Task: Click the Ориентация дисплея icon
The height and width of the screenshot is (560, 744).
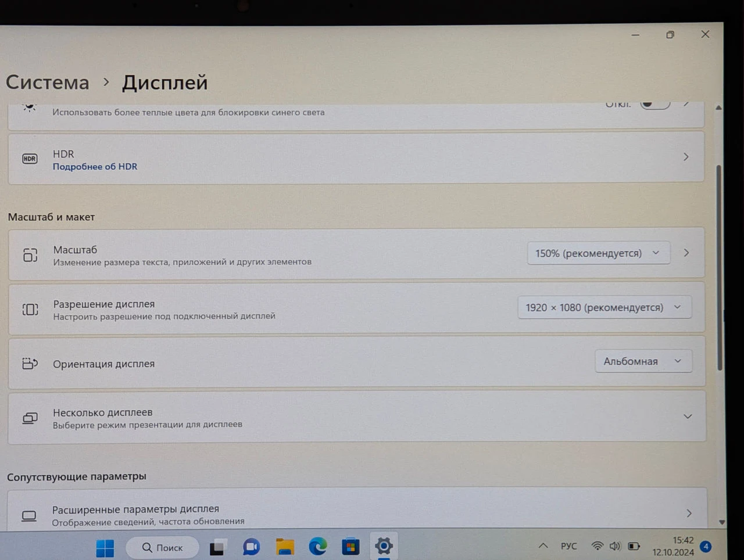Action: click(x=30, y=364)
